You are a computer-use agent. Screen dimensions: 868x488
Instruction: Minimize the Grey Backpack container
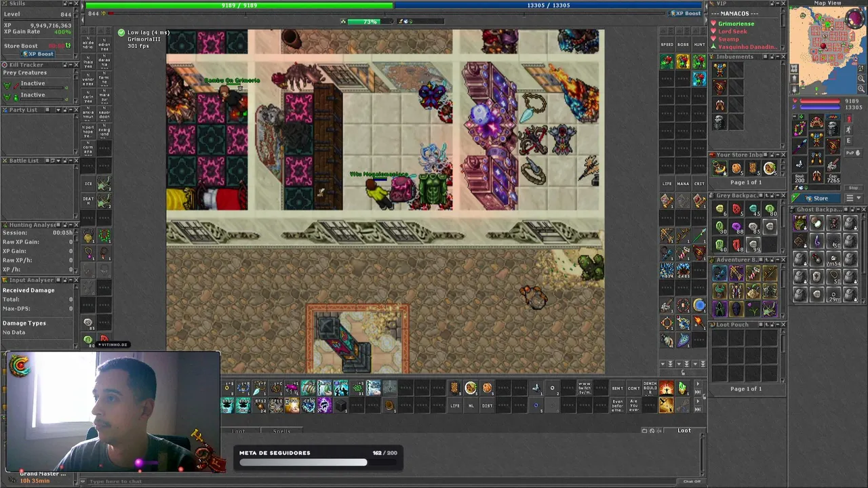[776, 196]
